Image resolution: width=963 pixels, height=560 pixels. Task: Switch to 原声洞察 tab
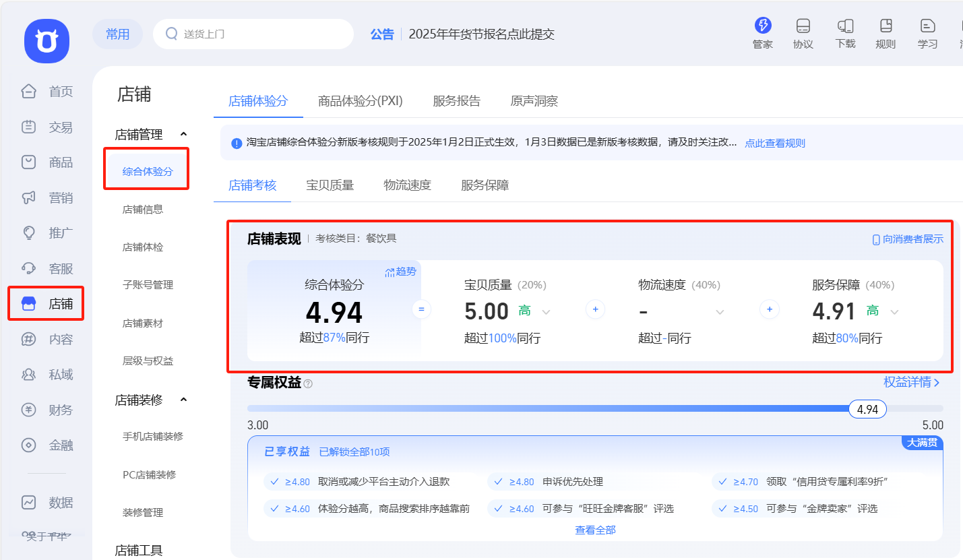pos(534,101)
